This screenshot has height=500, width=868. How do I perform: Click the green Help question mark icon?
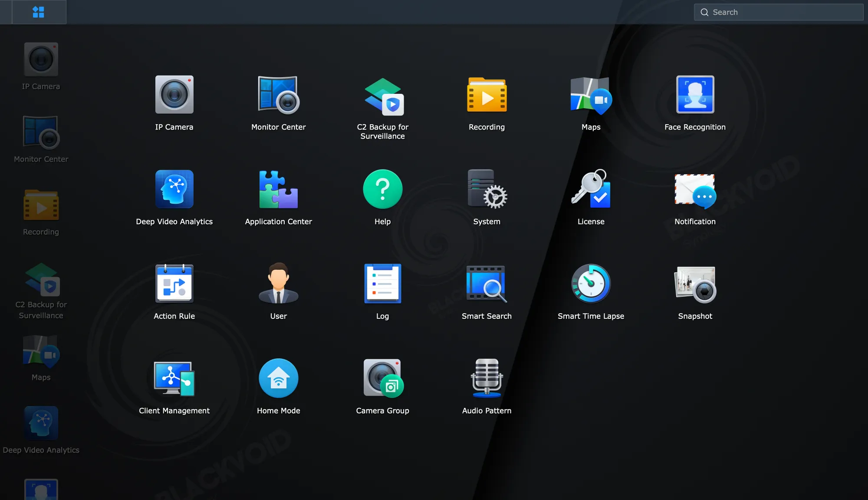[x=382, y=189]
